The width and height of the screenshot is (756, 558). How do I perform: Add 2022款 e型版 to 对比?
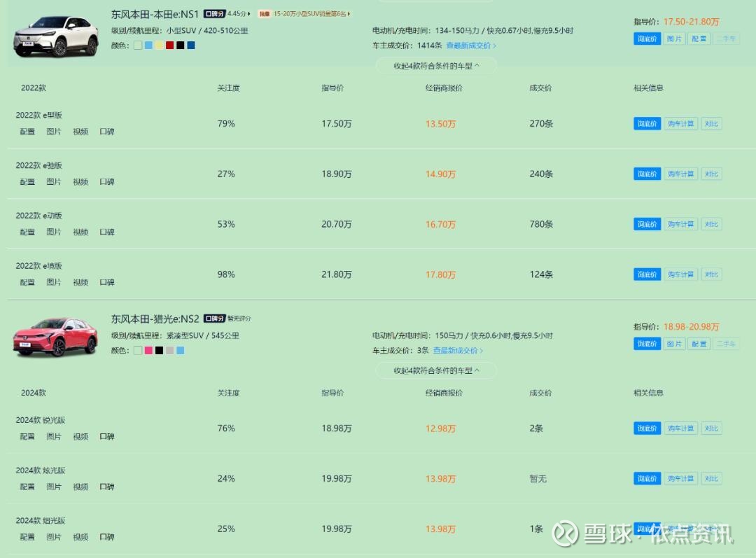(711, 123)
